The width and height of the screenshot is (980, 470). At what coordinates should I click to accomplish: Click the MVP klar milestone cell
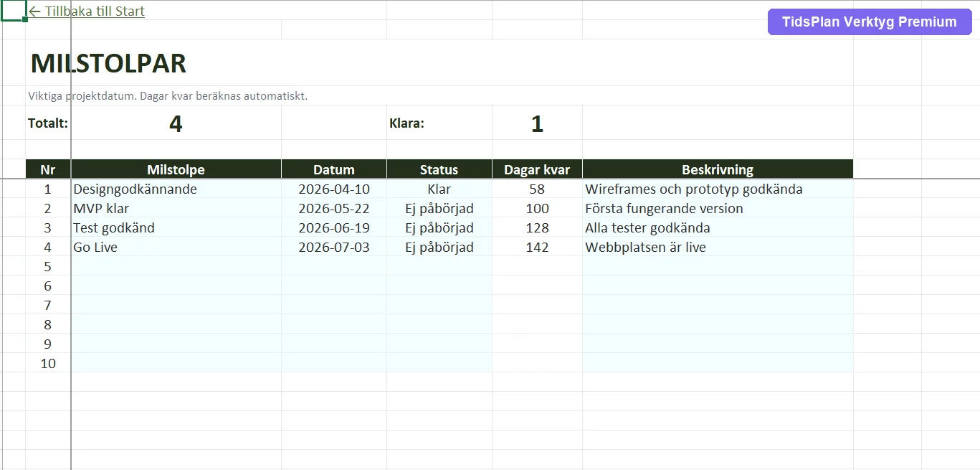176,208
